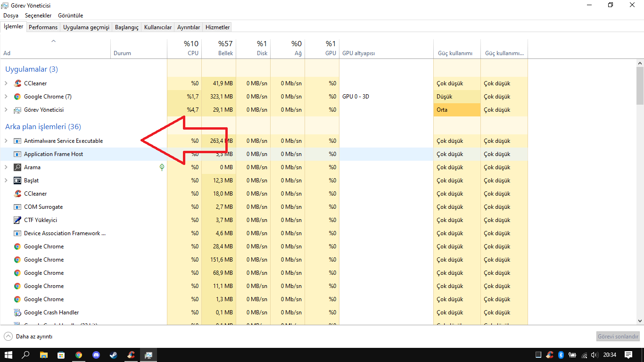Viewport: 644px width, 362px height.
Task: Select the CTF Yükleyici process name
Action: point(41,220)
